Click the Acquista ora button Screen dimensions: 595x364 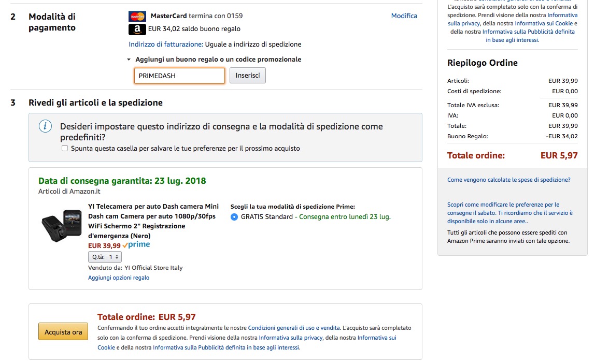(63, 332)
